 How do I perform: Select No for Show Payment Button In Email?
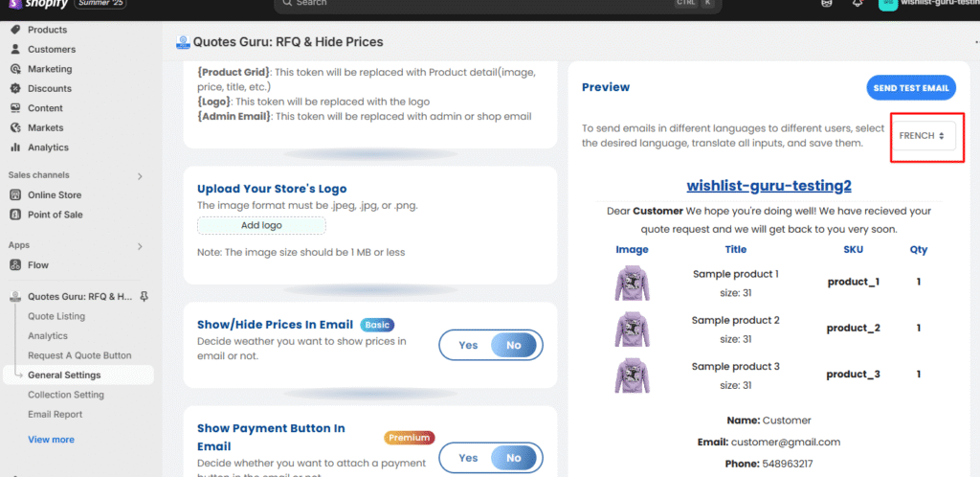coord(514,458)
